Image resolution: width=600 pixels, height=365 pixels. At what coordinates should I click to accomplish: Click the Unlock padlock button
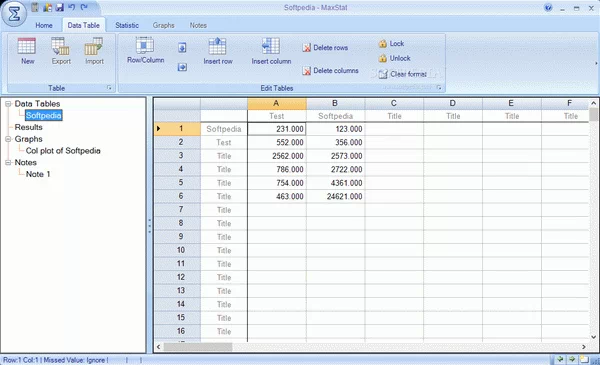pos(394,58)
